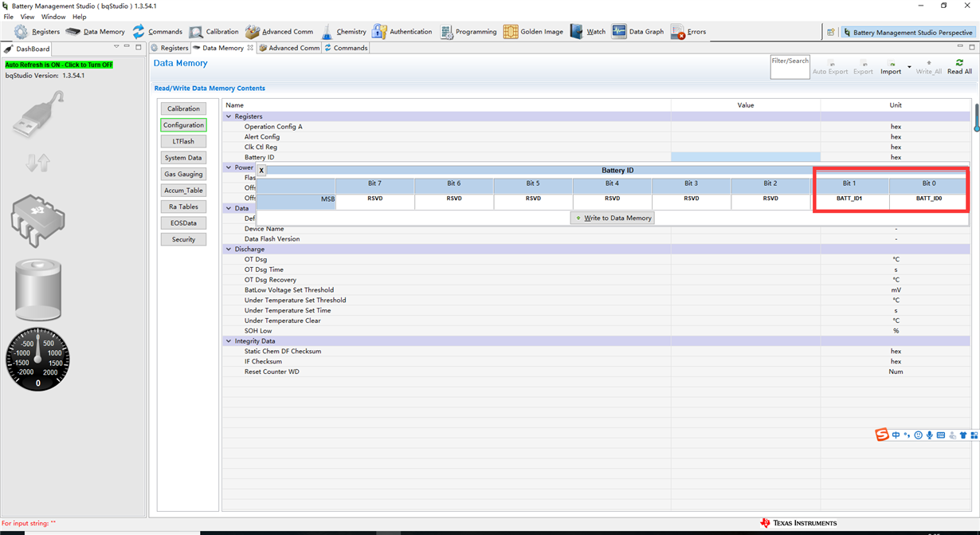Click the battery cylinder dashboard icon
The height and width of the screenshot is (535, 980).
(x=37, y=291)
